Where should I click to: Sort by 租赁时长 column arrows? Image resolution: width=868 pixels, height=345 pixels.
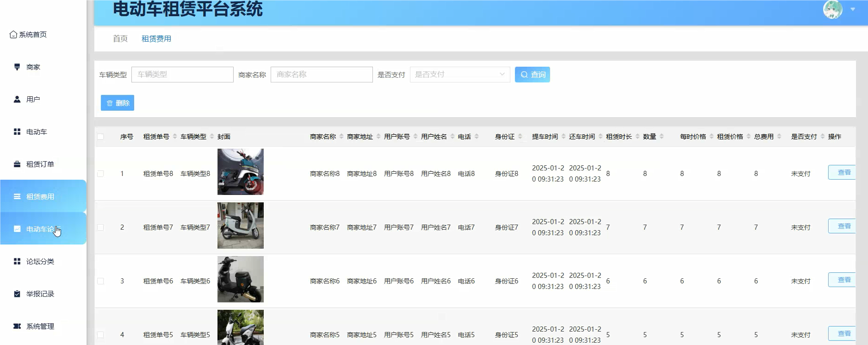(638, 137)
